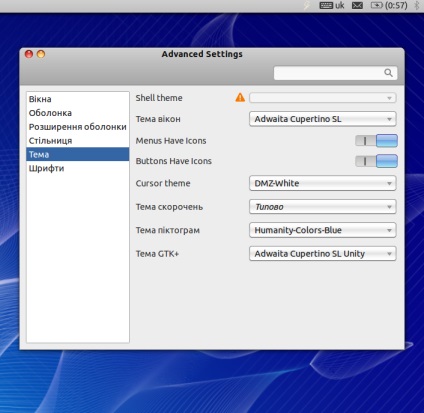The image size is (424, 413).
Task: Open the Тема скорочень Типово dropdown
Action: tap(323, 207)
